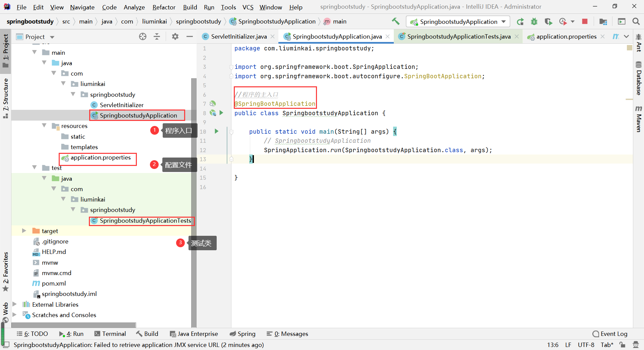Click the run gutter arrow beside main method
The height and width of the screenshot is (350, 644).
pyautogui.click(x=216, y=131)
